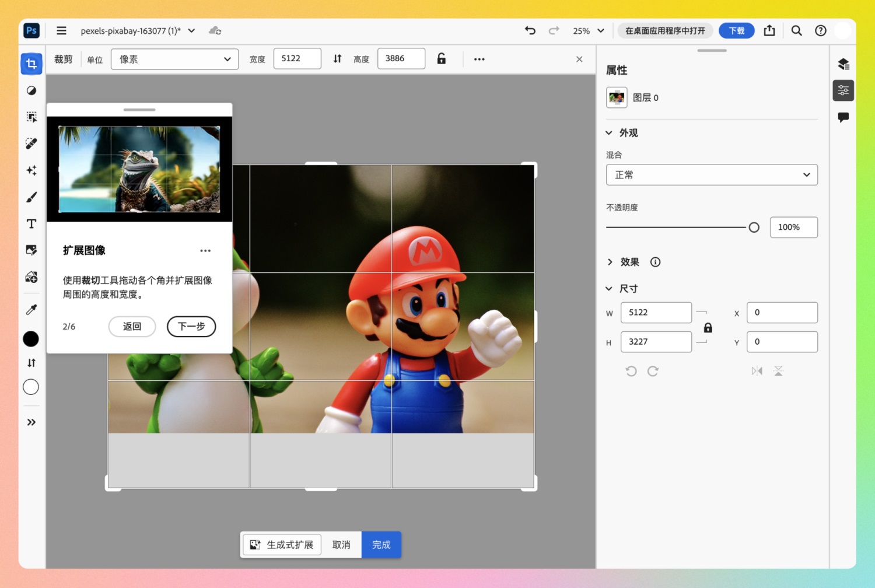Click the cloud sync status icon

point(215,30)
